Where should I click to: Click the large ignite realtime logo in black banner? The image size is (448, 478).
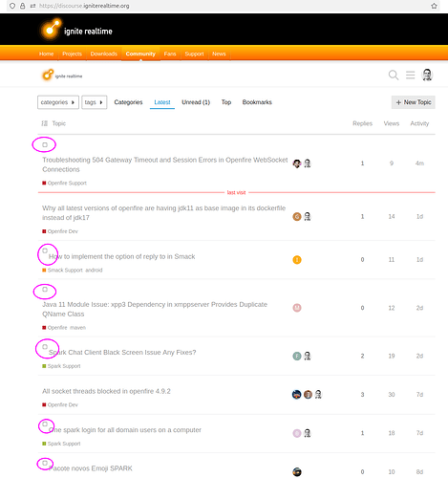tap(76, 30)
